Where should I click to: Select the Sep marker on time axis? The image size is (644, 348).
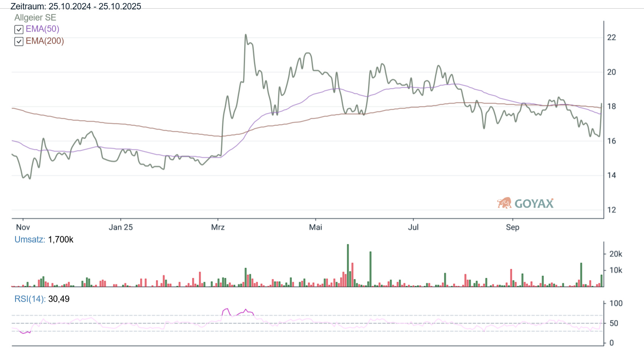click(513, 227)
